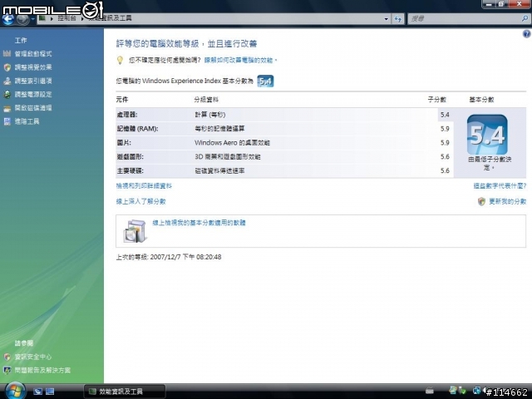Open 調整索引選項
The image size is (532, 399).
pos(33,81)
